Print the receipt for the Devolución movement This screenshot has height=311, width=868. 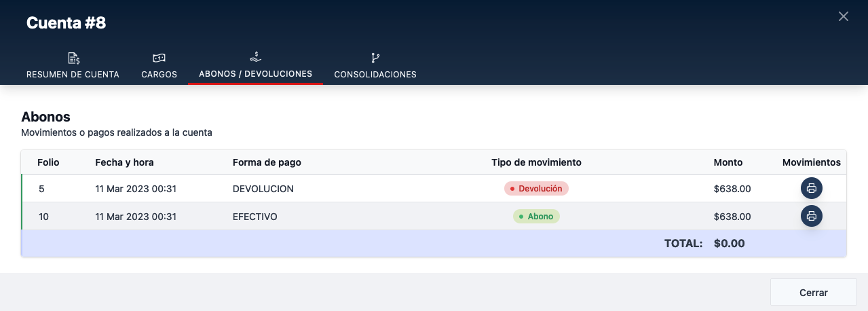pyautogui.click(x=811, y=189)
